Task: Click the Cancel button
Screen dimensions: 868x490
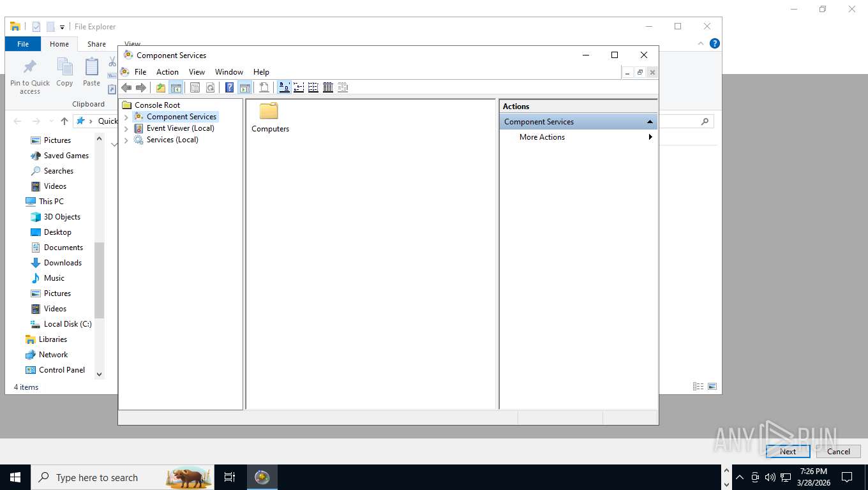Action: coord(838,452)
